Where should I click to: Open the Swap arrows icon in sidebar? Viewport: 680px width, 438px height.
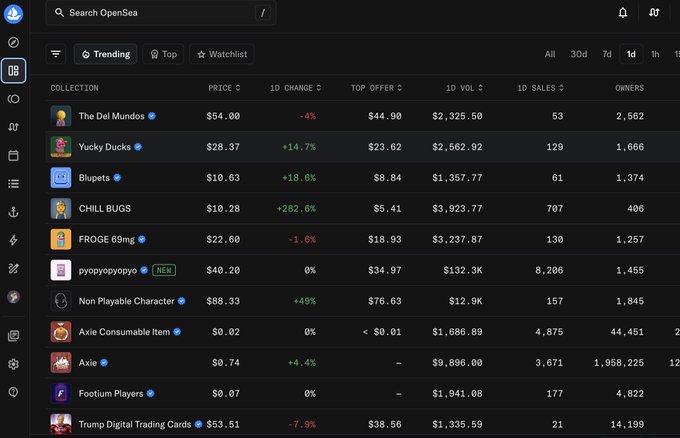pyautogui.click(x=13, y=127)
